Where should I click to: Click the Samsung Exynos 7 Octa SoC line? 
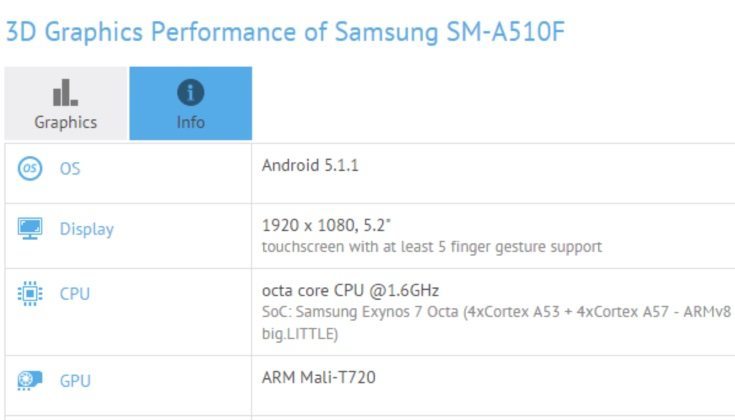(x=496, y=312)
